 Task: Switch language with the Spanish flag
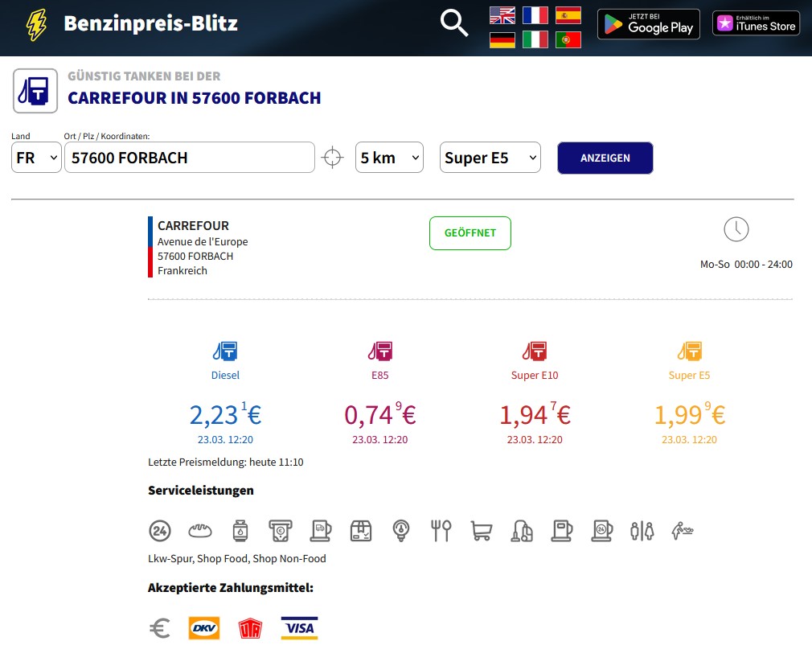pos(568,15)
